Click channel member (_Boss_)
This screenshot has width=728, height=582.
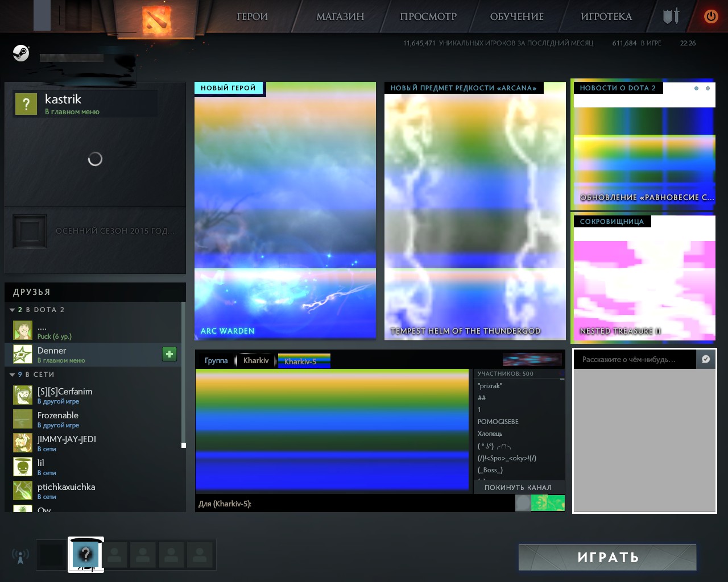click(x=490, y=470)
